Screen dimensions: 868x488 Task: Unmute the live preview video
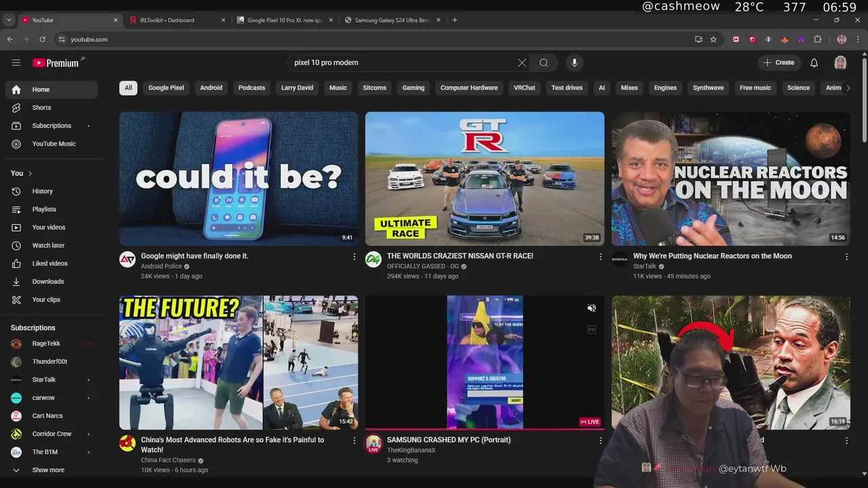pyautogui.click(x=591, y=308)
